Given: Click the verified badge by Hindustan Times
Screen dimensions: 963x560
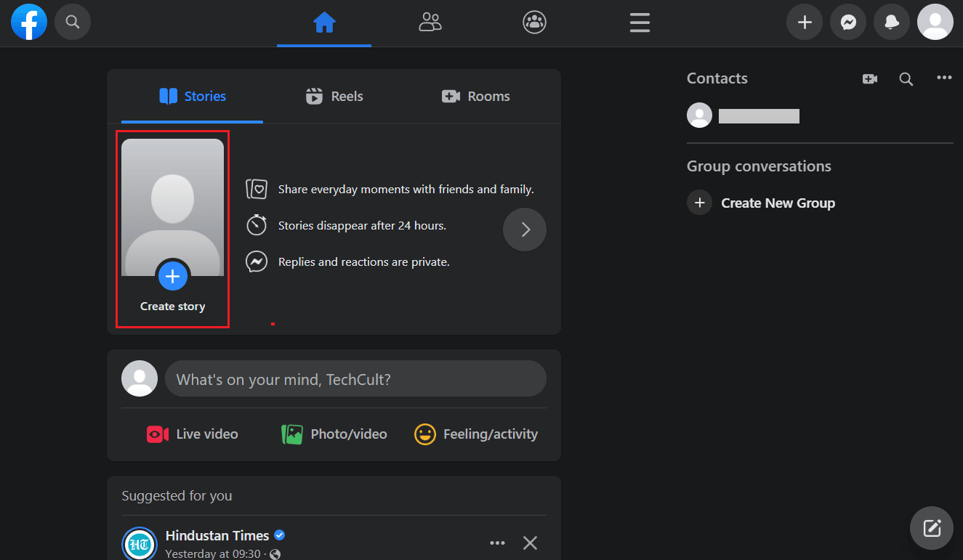Looking at the screenshot, I should tap(280, 535).
